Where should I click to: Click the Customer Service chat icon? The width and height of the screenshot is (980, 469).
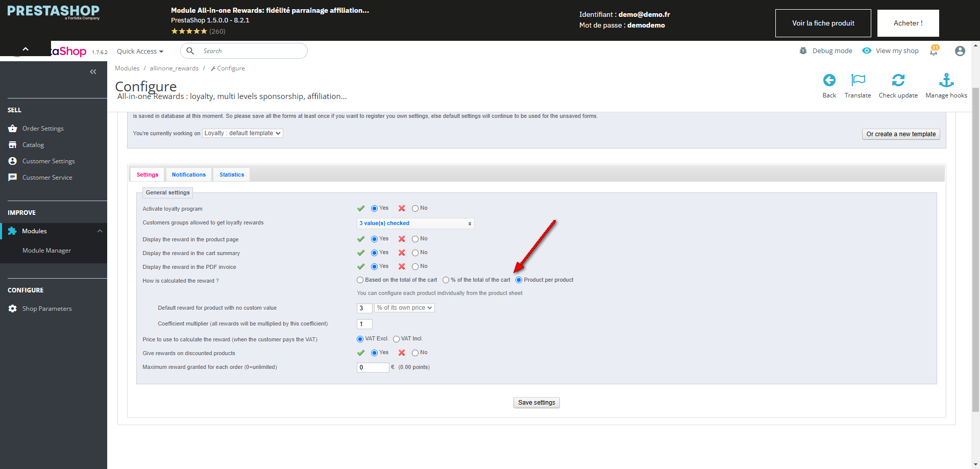click(x=13, y=178)
